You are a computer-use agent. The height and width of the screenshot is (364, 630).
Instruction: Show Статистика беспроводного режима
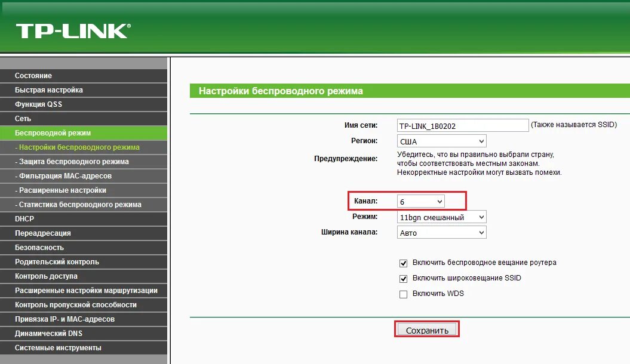(x=84, y=205)
